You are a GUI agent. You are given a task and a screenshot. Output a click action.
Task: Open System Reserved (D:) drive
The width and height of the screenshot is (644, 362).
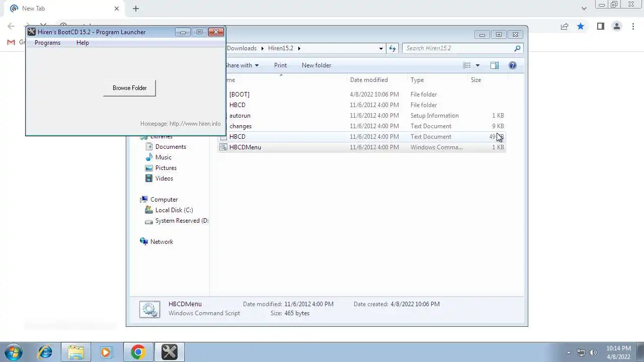tap(182, 221)
